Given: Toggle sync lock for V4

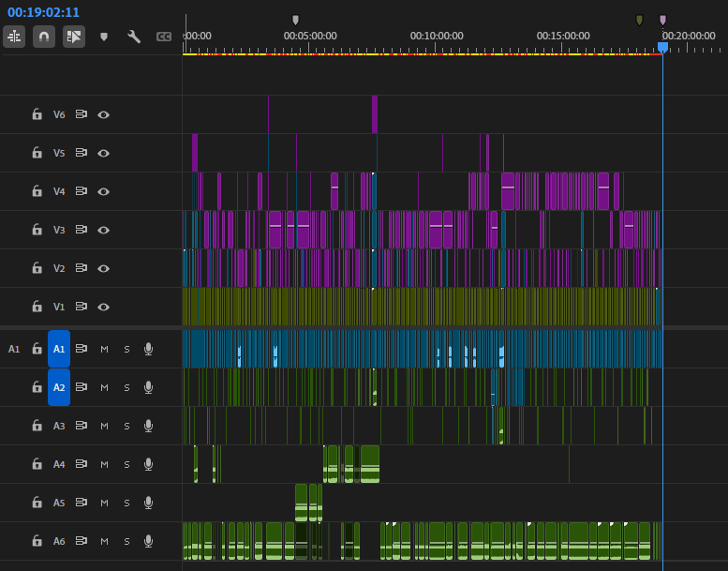Looking at the screenshot, I should (x=82, y=191).
